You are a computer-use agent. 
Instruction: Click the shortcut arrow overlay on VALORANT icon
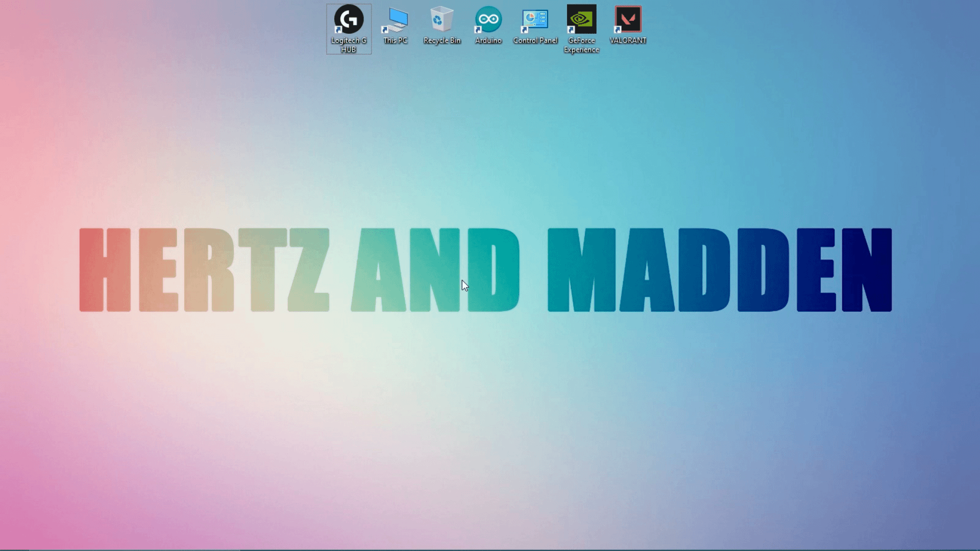tap(618, 30)
